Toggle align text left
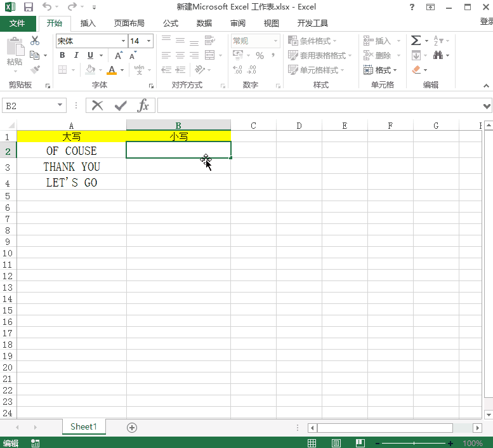This screenshot has width=493, height=448. [x=166, y=55]
